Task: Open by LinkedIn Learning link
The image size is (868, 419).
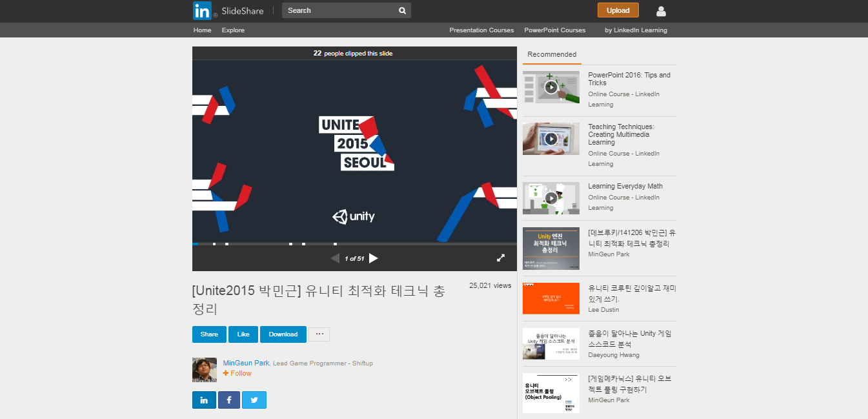Action: 636,30
